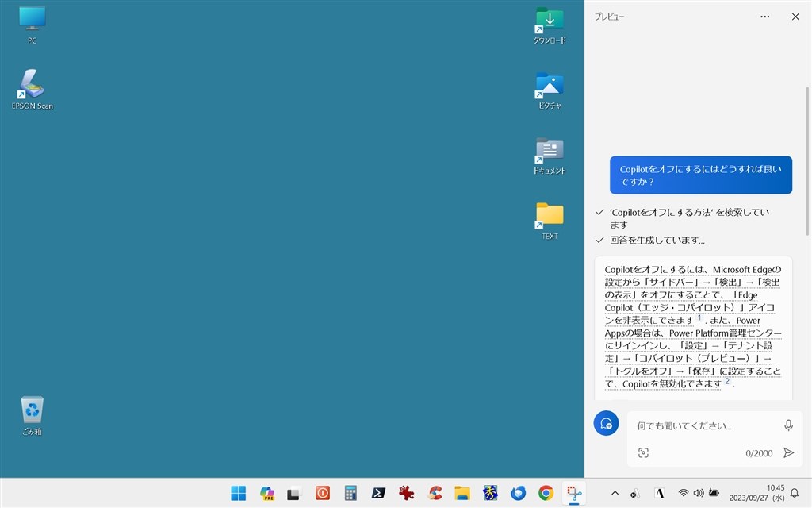Viewport: 812px width, 508px height.
Task: Click the red splat icon on the taskbar
Action: click(x=407, y=493)
